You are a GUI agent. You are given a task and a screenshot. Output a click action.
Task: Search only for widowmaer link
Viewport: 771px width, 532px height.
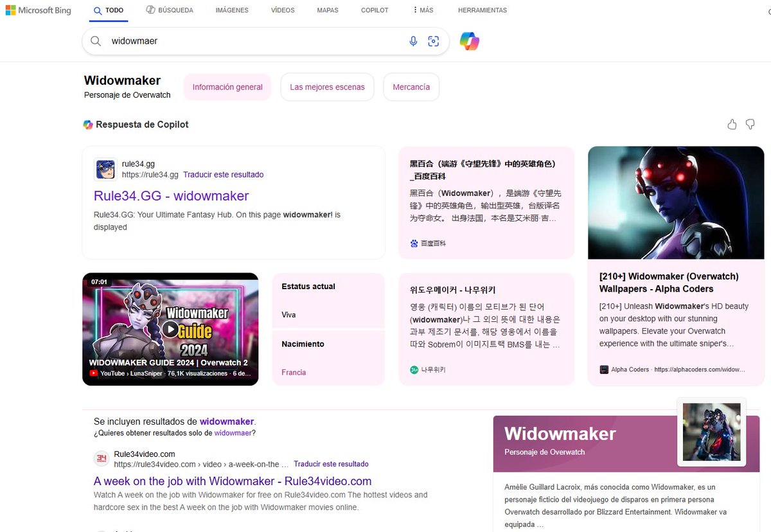pyautogui.click(x=233, y=433)
